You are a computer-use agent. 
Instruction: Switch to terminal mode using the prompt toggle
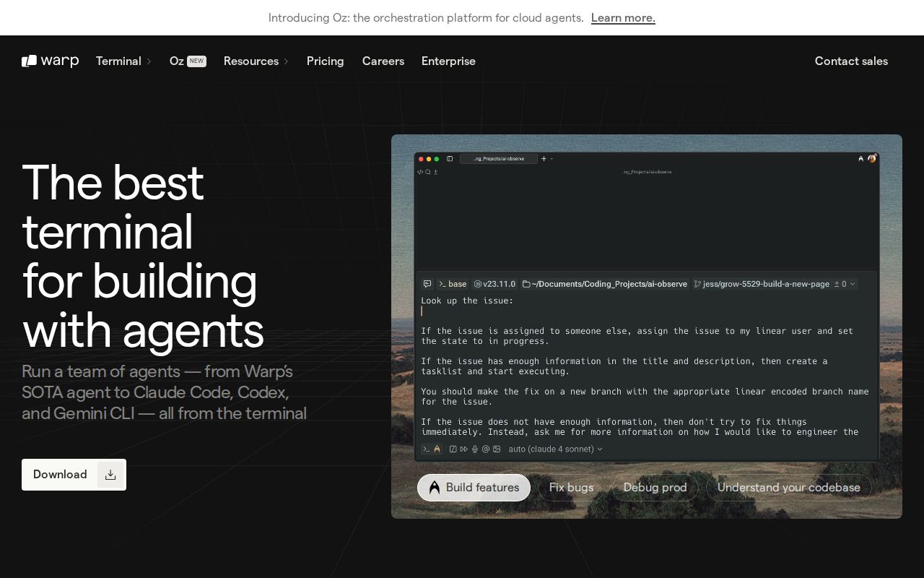(x=427, y=449)
